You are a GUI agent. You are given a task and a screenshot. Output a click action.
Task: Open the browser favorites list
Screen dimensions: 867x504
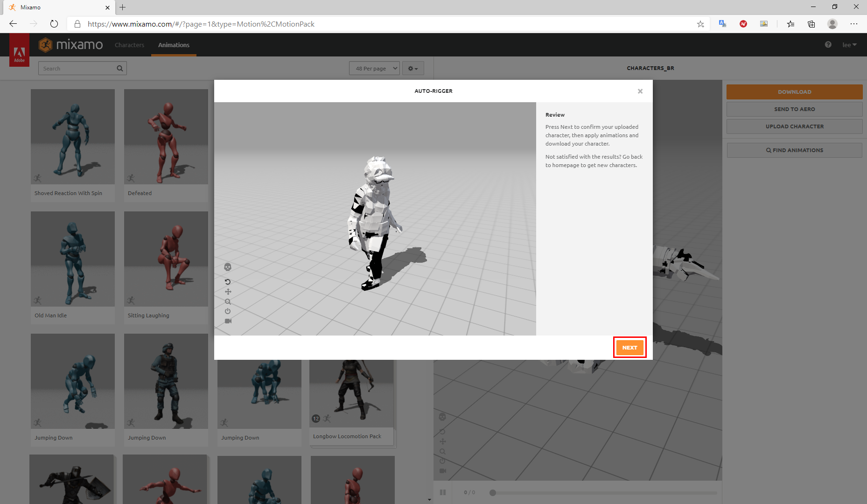point(790,24)
